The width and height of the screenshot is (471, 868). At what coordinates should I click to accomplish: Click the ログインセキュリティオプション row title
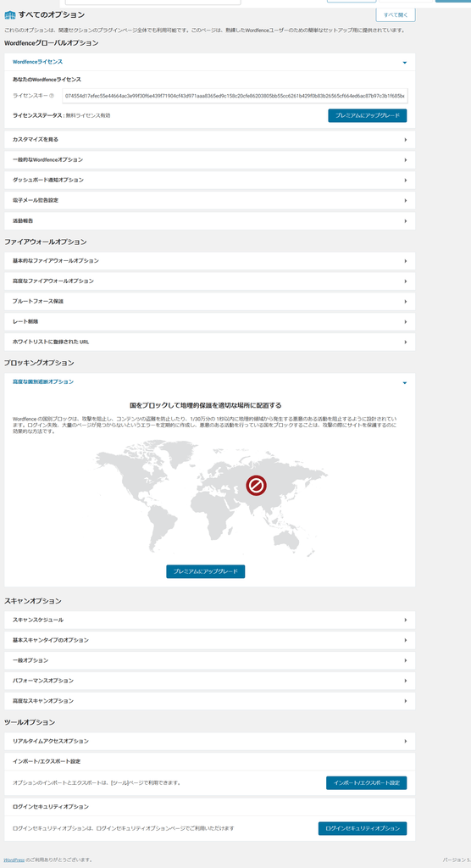tap(50, 807)
